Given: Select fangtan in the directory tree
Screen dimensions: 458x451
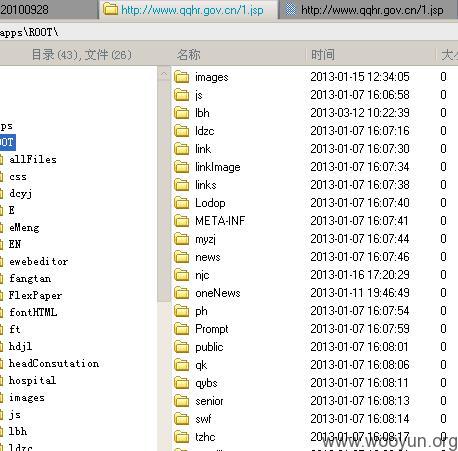Looking at the screenshot, I should [30, 279].
